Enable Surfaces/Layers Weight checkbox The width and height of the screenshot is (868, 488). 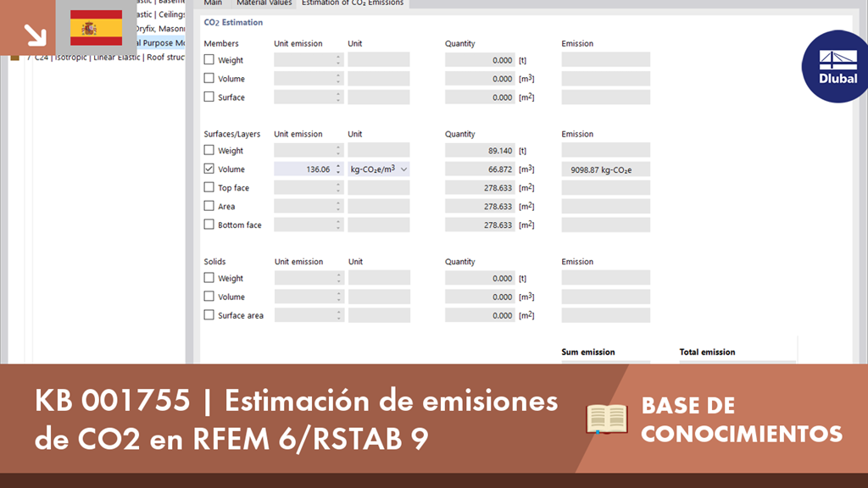209,150
